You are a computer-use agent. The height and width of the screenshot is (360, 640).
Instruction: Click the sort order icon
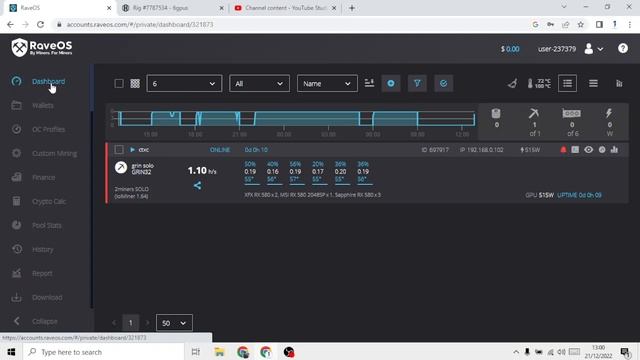coord(369,83)
